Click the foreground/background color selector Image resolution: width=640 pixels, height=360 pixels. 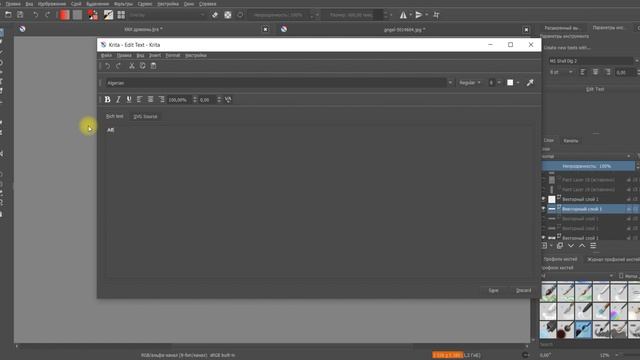93,15
